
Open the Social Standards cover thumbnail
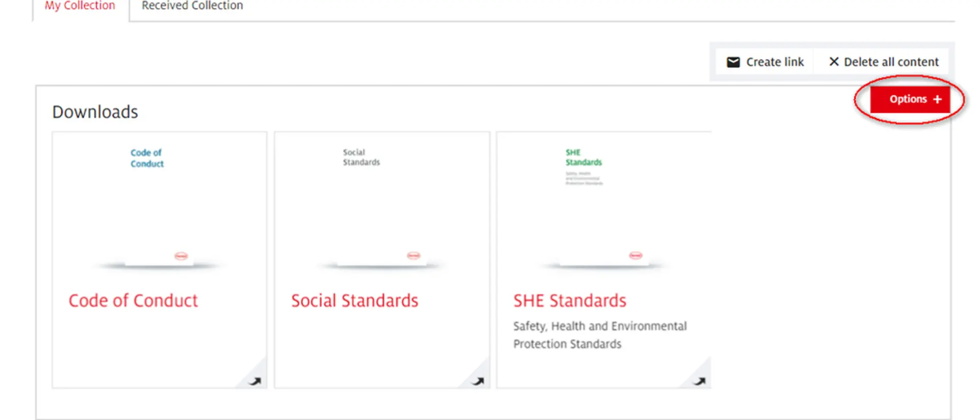point(381,204)
